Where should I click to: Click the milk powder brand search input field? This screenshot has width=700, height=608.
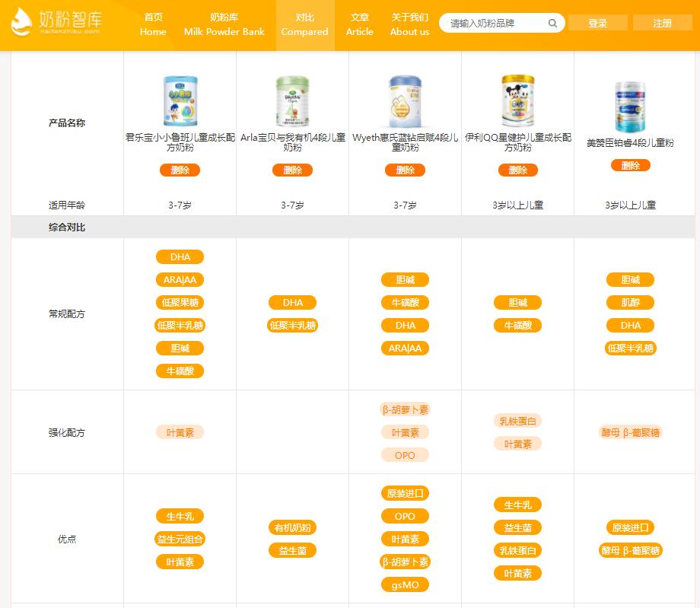click(x=495, y=23)
